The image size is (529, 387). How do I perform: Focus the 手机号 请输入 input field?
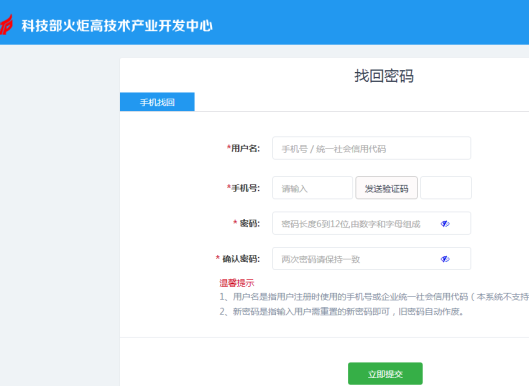pos(312,188)
